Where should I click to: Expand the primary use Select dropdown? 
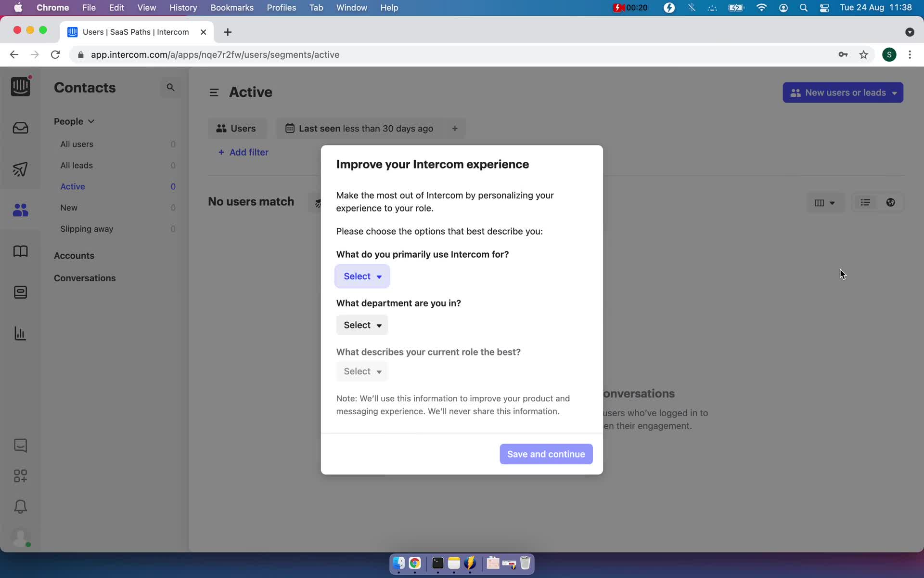point(362,276)
